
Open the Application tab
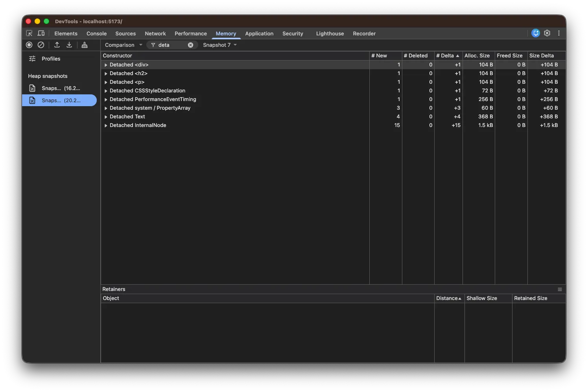coord(259,33)
